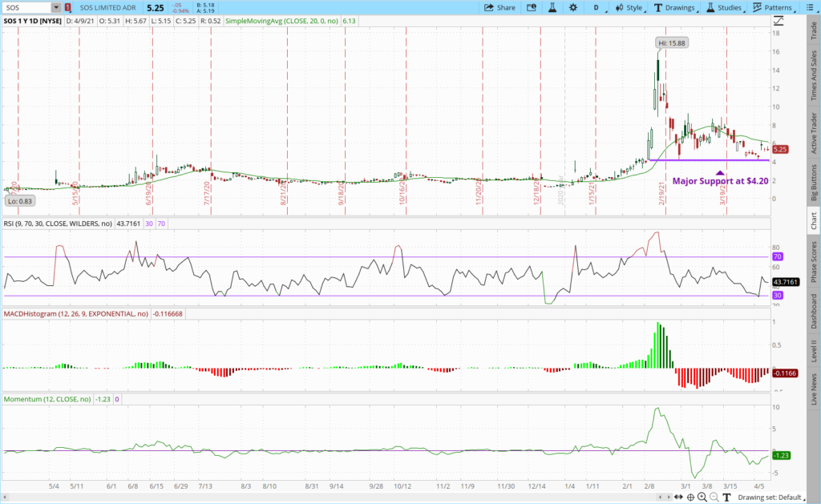Click the Momentum value -1.23 axis tag

pyautogui.click(x=781, y=455)
